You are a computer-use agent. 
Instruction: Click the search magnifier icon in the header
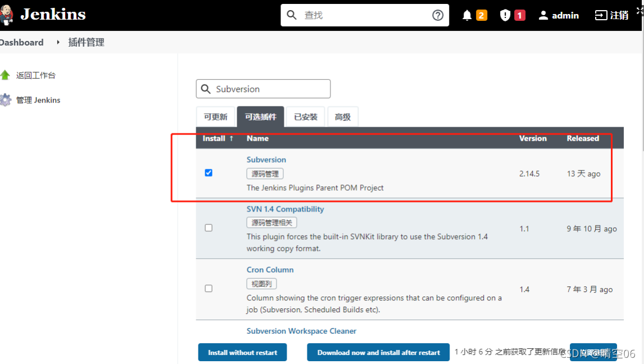292,15
